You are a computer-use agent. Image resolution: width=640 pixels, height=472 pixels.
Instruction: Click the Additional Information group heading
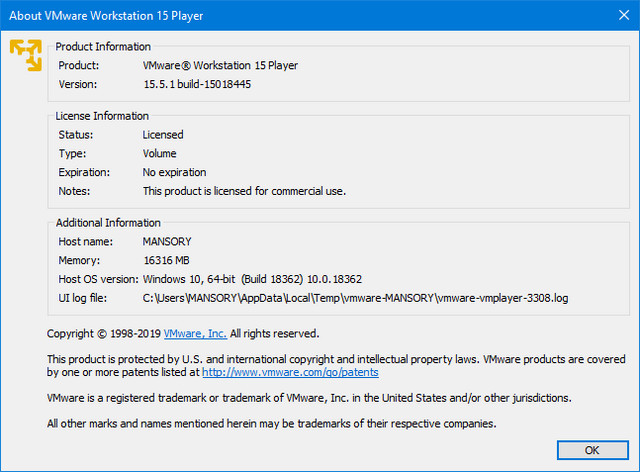coord(108,222)
